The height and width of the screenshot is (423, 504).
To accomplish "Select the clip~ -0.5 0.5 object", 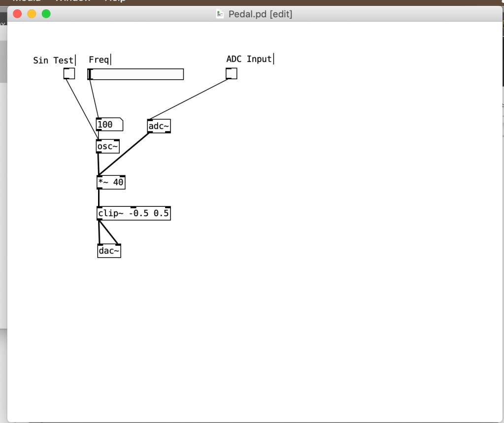I will pyautogui.click(x=134, y=214).
